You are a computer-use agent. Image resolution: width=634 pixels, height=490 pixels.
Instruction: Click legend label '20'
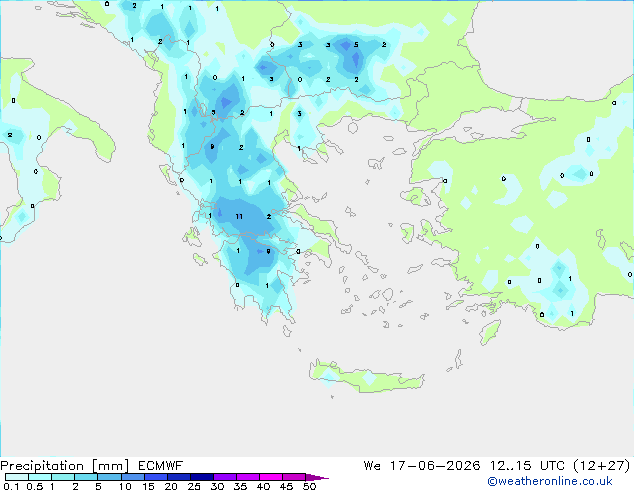tap(171, 486)
